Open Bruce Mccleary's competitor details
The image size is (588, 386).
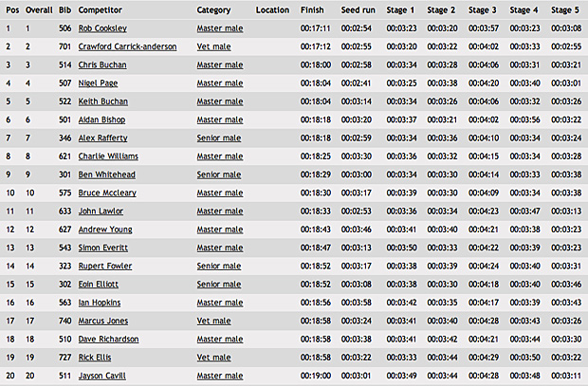click(106, 193)
